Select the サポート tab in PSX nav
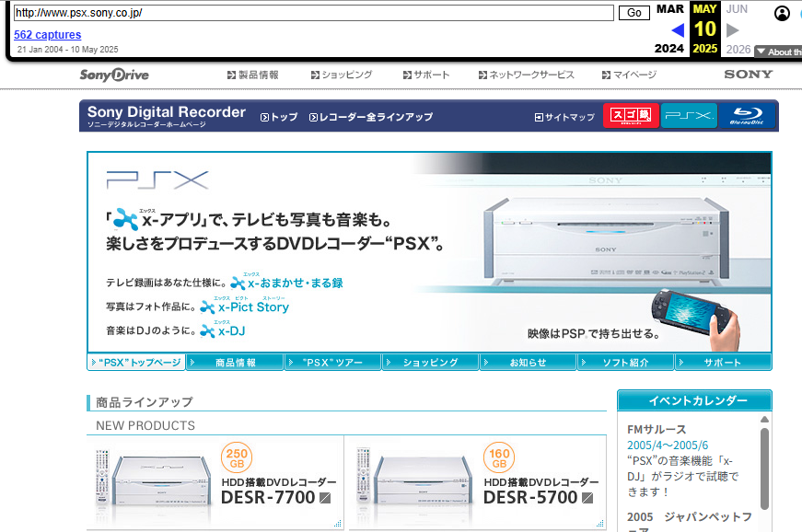 tap(723, 363)
